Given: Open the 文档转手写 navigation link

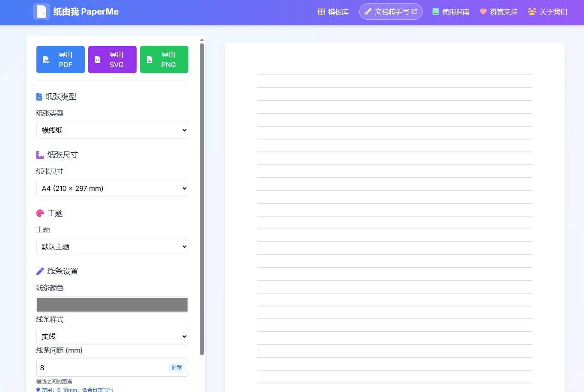Looking at the screenshot, I should (x=390, y=12).
